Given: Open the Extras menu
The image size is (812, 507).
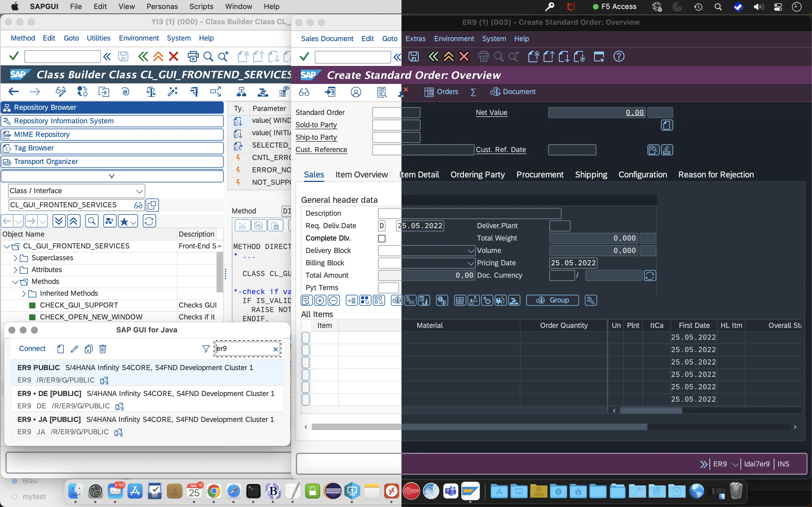Looking at the screenshot, I should [415, 39].
